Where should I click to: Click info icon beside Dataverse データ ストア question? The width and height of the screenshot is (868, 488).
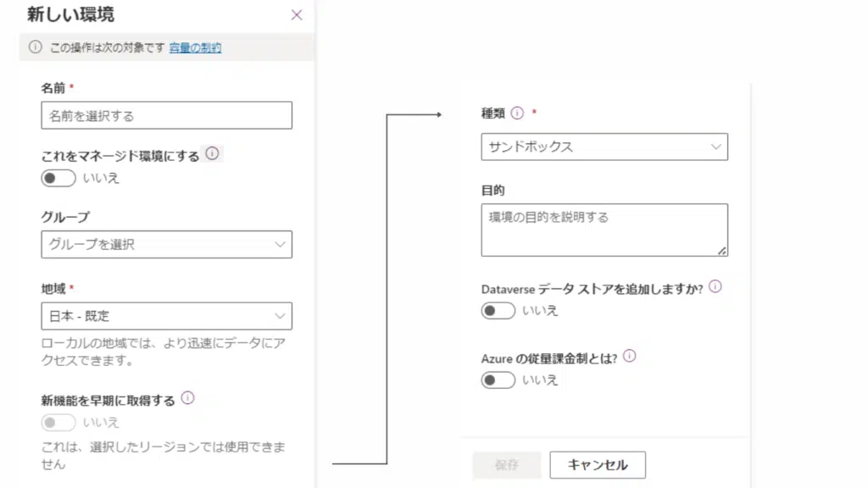point(715,287)
